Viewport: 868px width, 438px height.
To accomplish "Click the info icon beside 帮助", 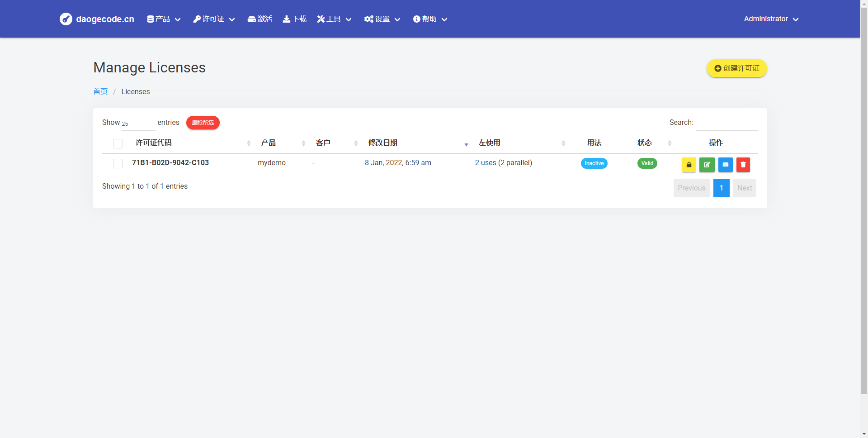I will coord(417,19).
